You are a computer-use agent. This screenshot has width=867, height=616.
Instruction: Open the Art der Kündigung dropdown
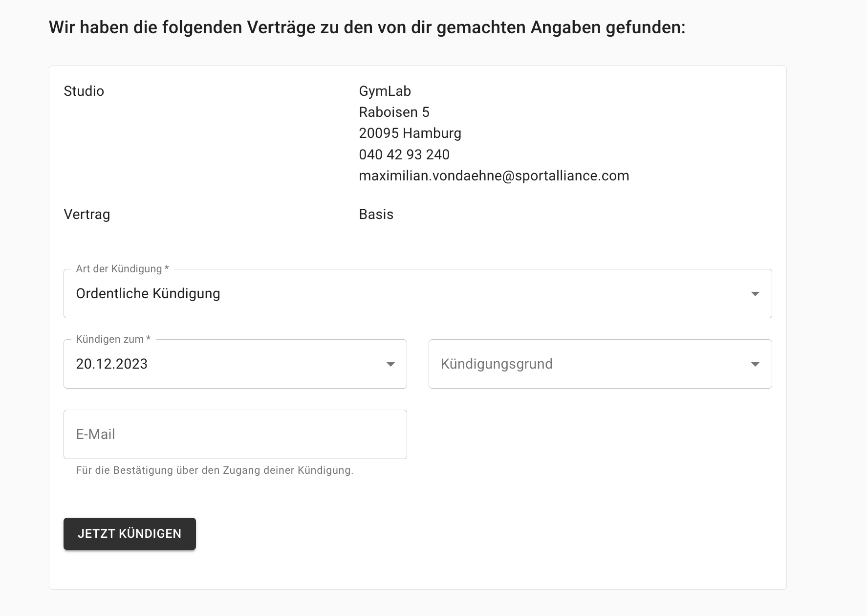417,293
